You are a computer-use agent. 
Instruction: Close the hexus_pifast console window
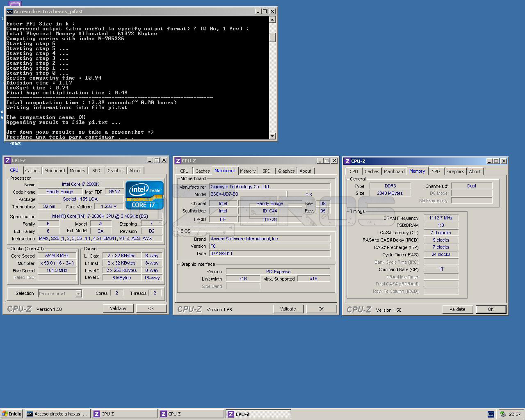[272, 11]
